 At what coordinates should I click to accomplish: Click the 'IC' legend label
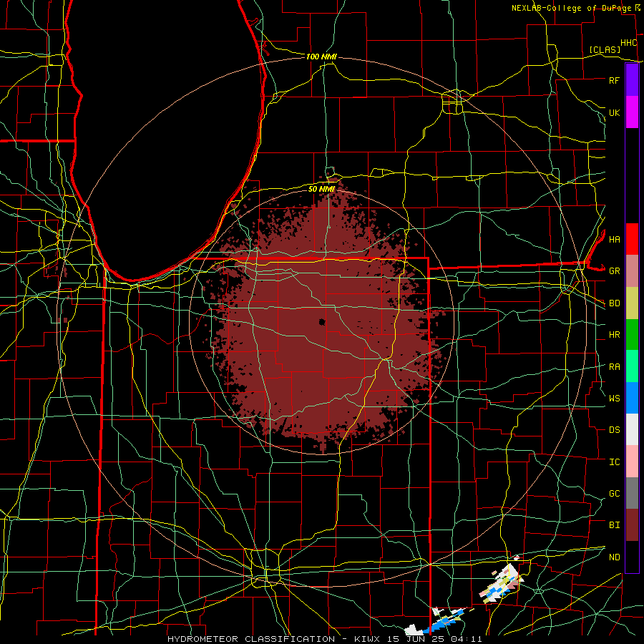coord(614,462)
